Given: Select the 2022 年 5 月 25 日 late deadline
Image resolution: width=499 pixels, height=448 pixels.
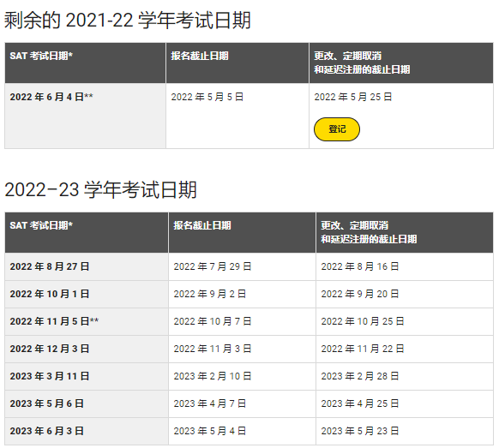Looking at the screenshot, I should [353, 97].
